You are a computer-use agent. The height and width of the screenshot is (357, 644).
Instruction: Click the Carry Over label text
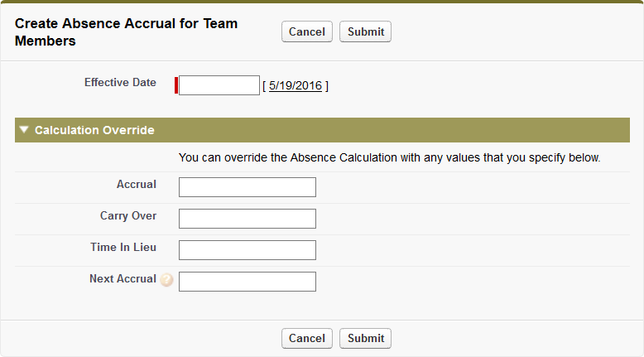pos(128,216)
